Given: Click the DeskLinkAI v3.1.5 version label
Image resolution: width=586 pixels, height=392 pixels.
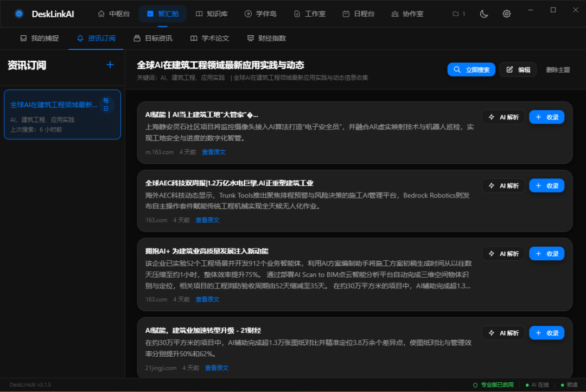Looking at the screenshot, I should click(30, 384).
